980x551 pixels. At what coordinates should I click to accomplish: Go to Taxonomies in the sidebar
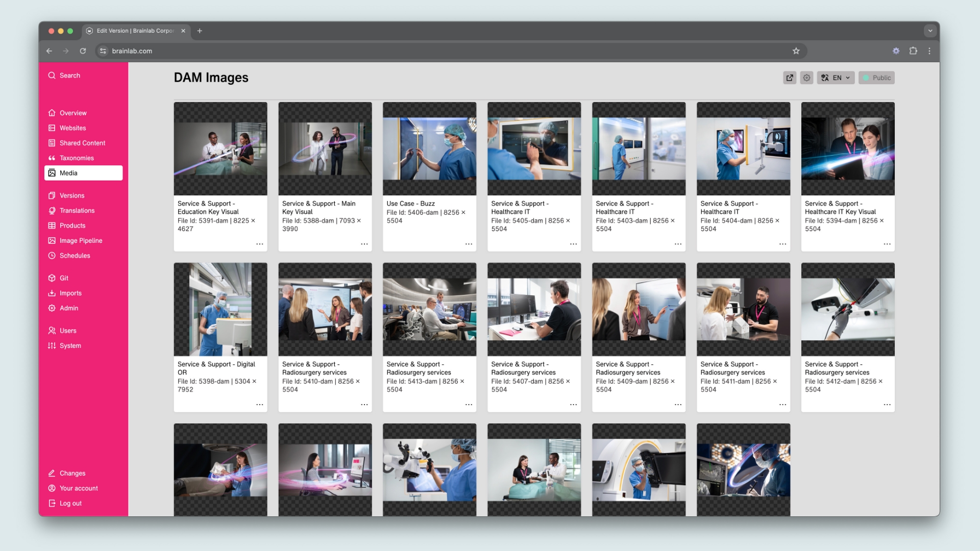pyautogui.click(x=77, y=158)
